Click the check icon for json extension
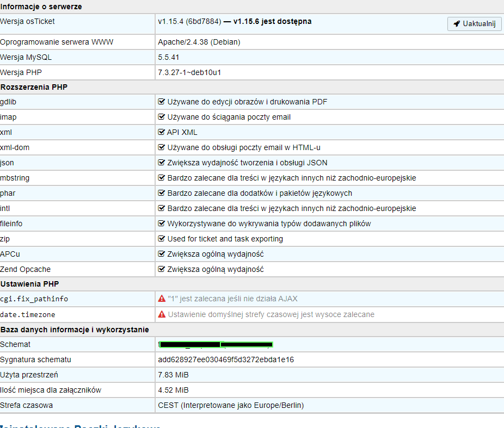 coord(162,163)
